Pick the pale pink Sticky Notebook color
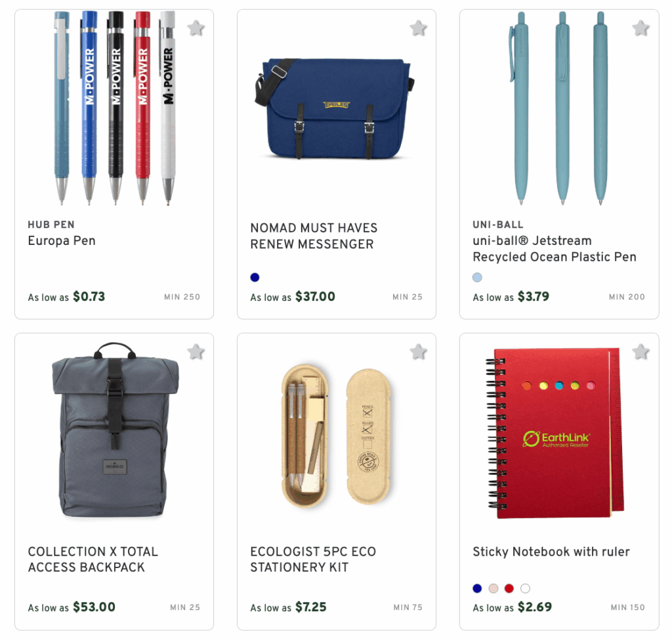 pyautogui.click(x=493, y=588)
